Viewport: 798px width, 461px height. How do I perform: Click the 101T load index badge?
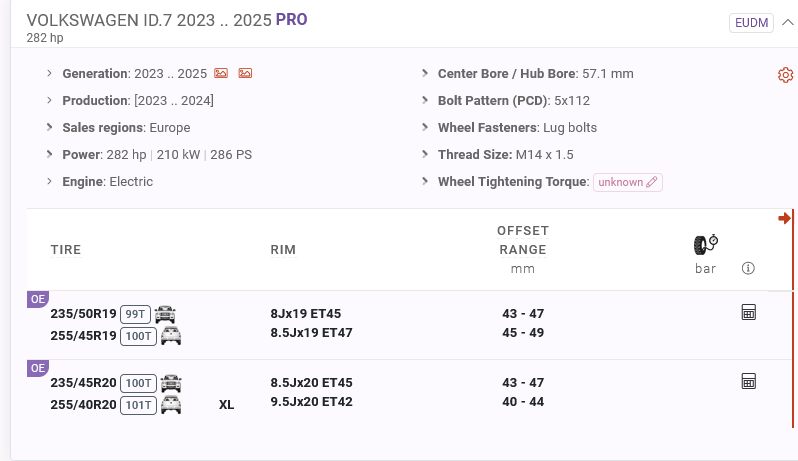tap(137, 405)
